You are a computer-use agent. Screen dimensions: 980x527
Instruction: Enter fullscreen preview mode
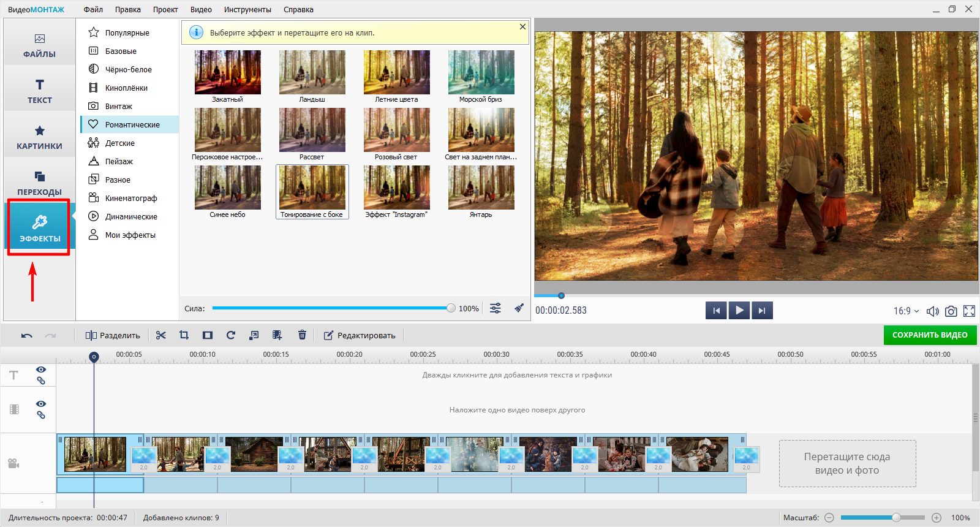coord(969,311)
